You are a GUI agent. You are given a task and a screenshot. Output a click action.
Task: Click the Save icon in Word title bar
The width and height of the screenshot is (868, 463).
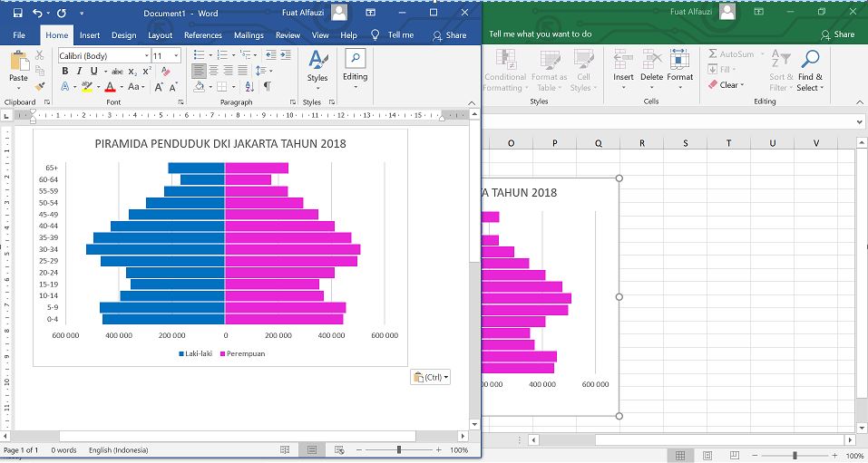pyautogui.click(x=18, y=13)
